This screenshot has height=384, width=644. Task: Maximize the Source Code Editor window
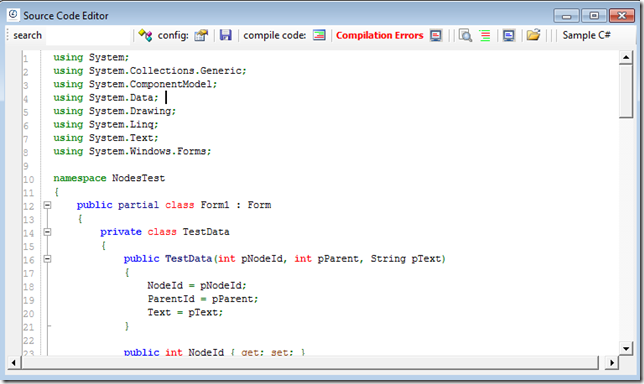point(594,16)
